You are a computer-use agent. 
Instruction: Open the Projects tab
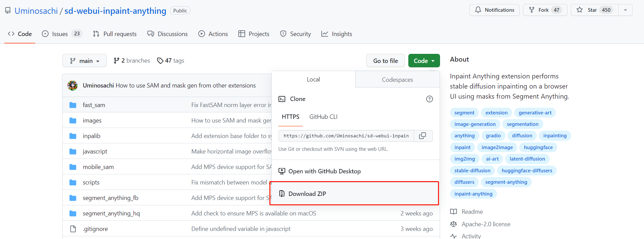tap(254, 34)
